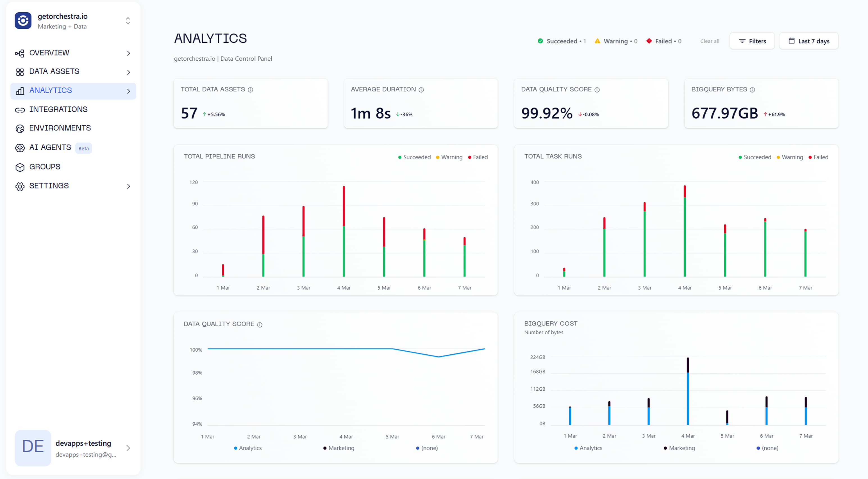
Task: Click the Environments sidebar icon
Action: [x=20, y=129]
